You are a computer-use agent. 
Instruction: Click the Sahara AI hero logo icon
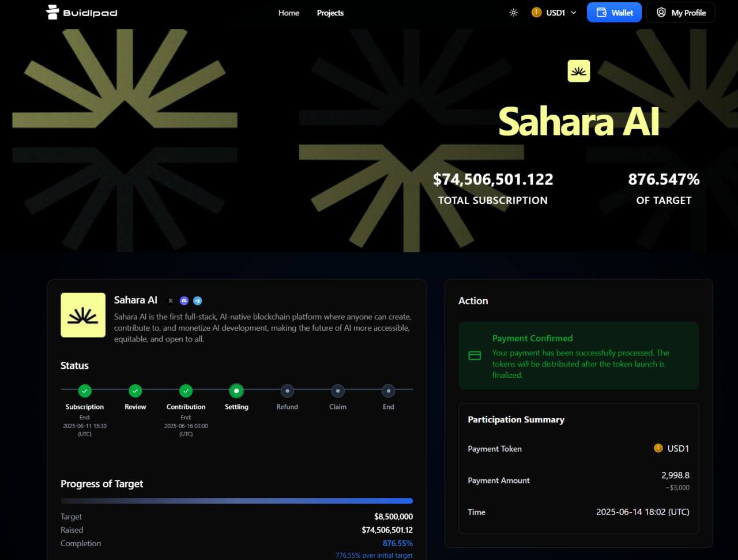tap(578, 71)
